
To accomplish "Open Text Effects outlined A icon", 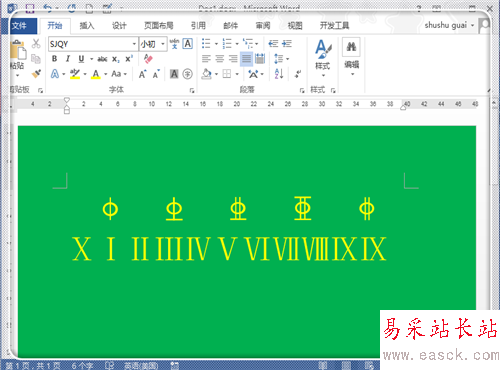I will 55,74.
